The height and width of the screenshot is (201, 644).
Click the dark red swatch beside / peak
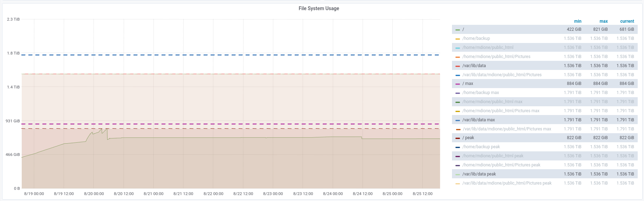(x=458, y=138)
